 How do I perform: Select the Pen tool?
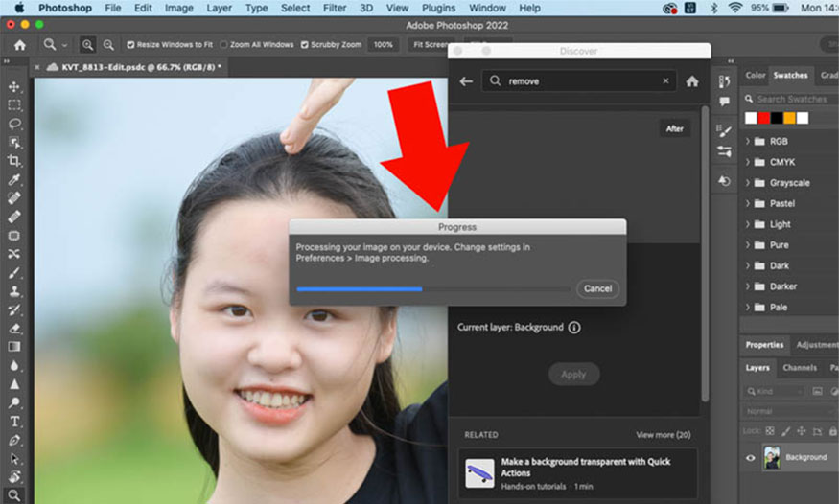click(14, 440)
